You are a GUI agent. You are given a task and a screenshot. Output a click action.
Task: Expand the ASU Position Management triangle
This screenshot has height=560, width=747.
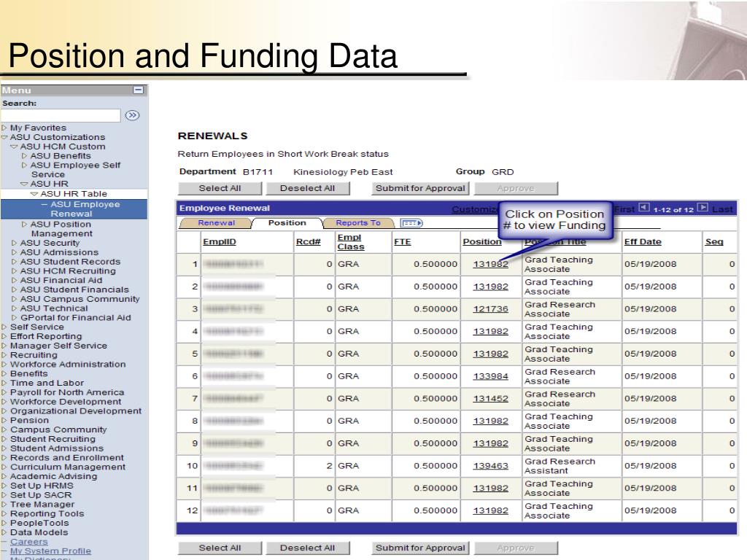click(24, 225)
